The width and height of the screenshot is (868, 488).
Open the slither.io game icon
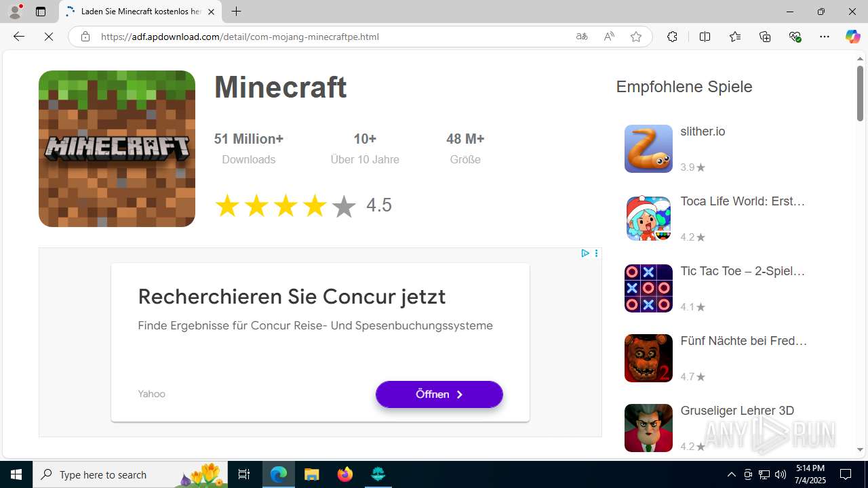[648, 148]
